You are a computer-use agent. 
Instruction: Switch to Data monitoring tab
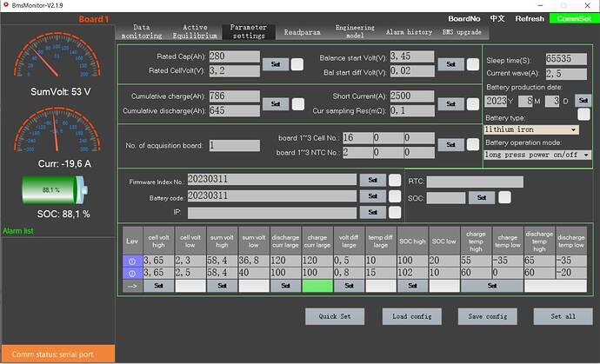point(142,31)
